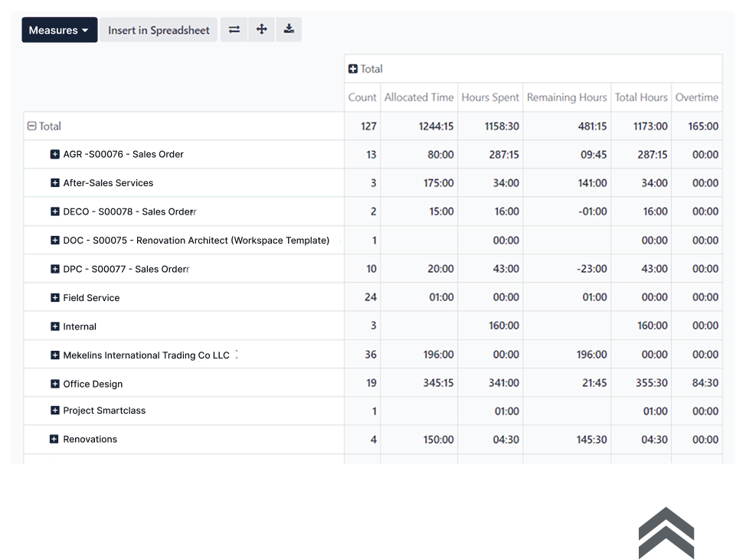746x560 pixels.
Task: Collapse the Total row group
Action: point(31,126)
